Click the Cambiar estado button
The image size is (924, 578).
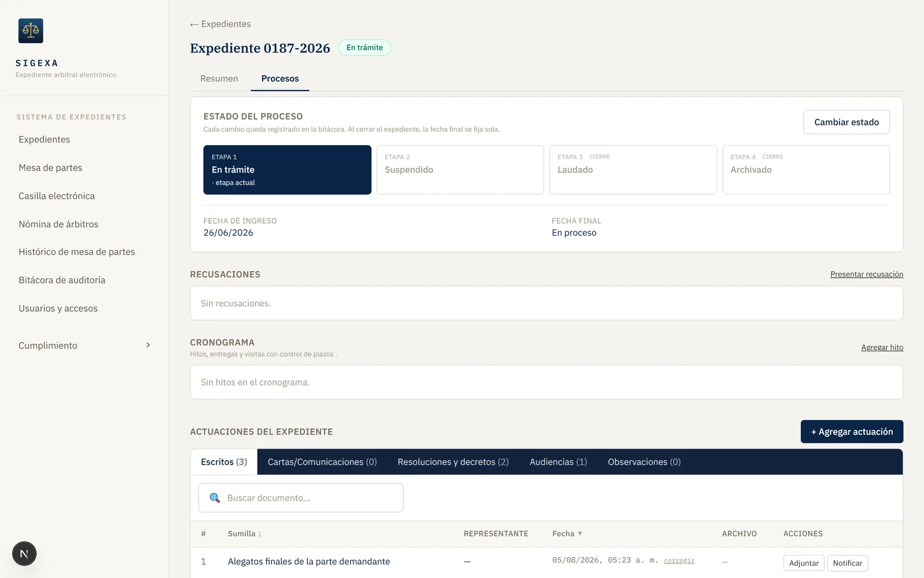coord(847,122)
